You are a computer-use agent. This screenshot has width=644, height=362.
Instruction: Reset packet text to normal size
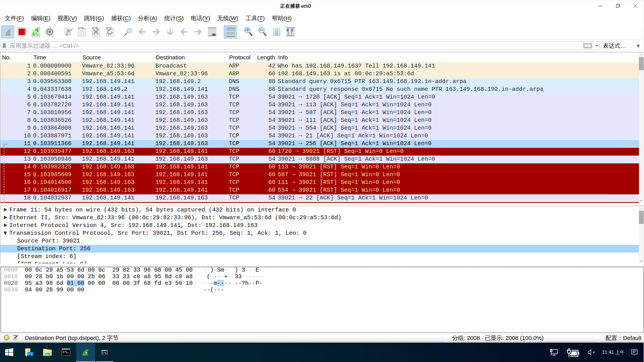pos(277,32)
